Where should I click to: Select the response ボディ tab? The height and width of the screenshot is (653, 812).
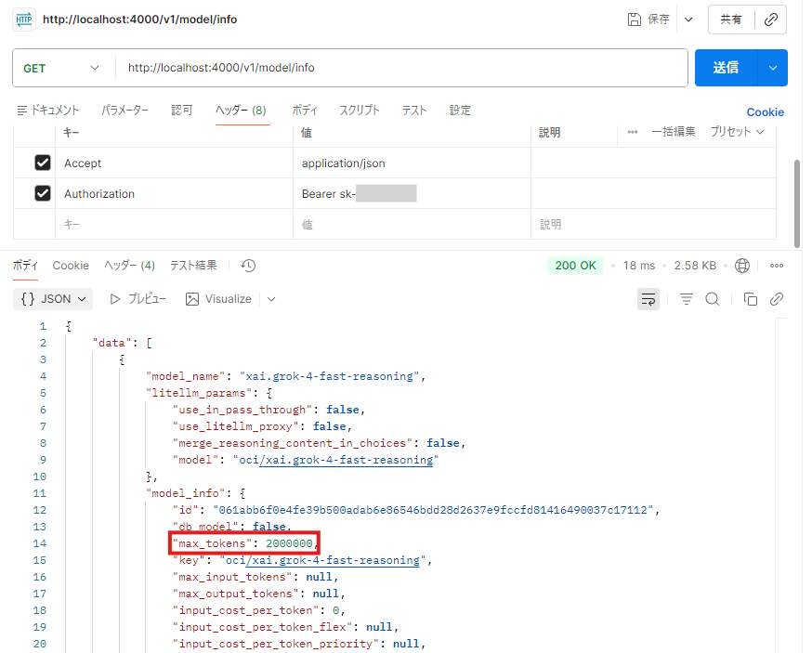[25, 266]
